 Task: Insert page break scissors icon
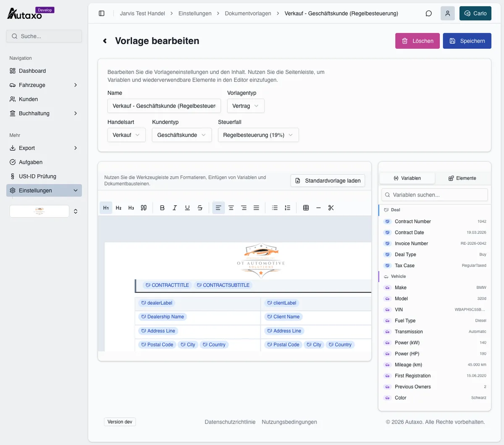(331, 208)
